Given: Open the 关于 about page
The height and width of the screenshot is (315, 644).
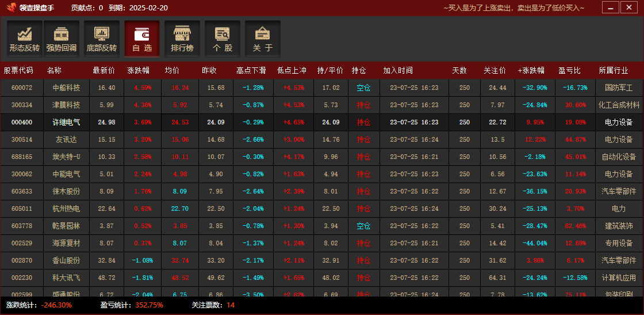Looking at the screenshot, I should (x=263, y=39).
